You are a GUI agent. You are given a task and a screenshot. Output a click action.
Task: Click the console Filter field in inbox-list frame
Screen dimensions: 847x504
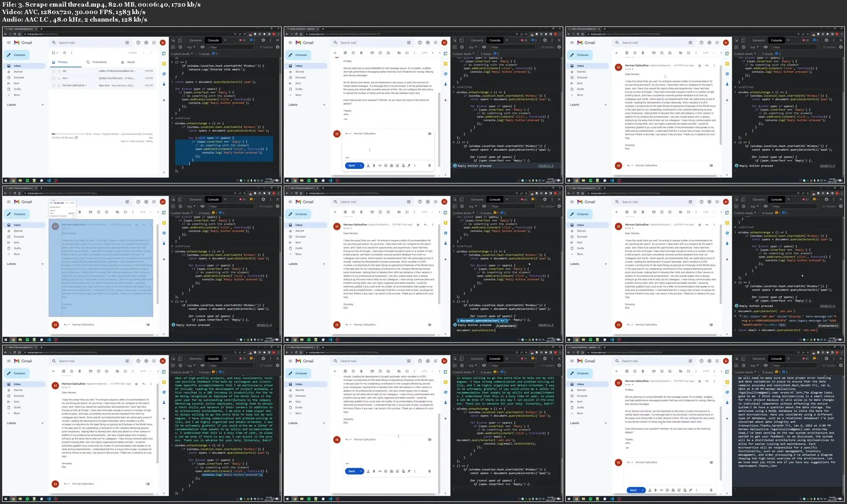pos(232,47)
